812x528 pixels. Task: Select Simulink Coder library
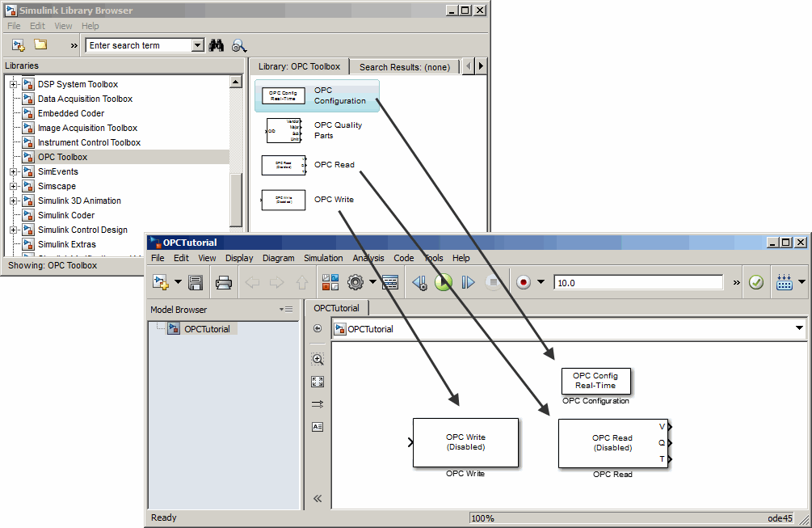click(66, 215)
